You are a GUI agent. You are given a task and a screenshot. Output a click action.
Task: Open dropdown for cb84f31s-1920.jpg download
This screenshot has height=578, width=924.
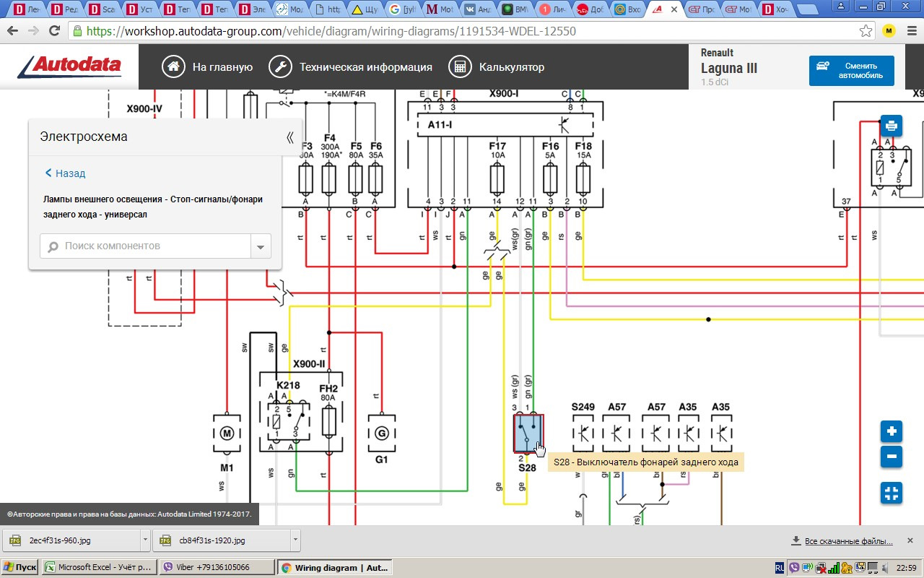(295, 540)
